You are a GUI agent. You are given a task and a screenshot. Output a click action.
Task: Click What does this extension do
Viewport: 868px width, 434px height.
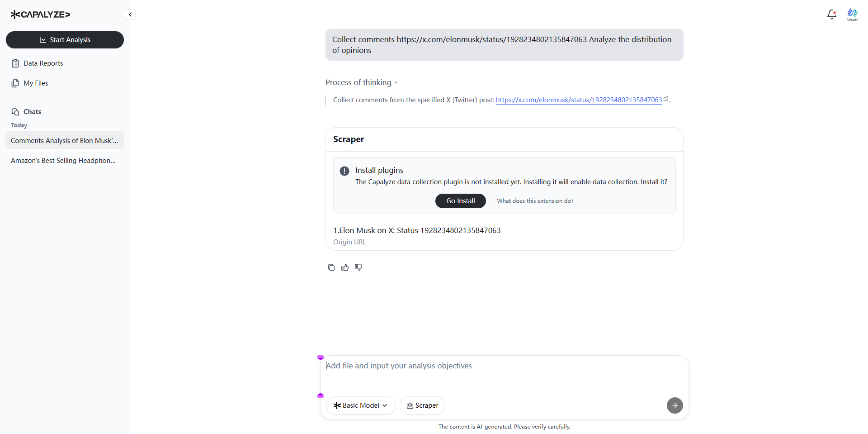pos(535,201)
